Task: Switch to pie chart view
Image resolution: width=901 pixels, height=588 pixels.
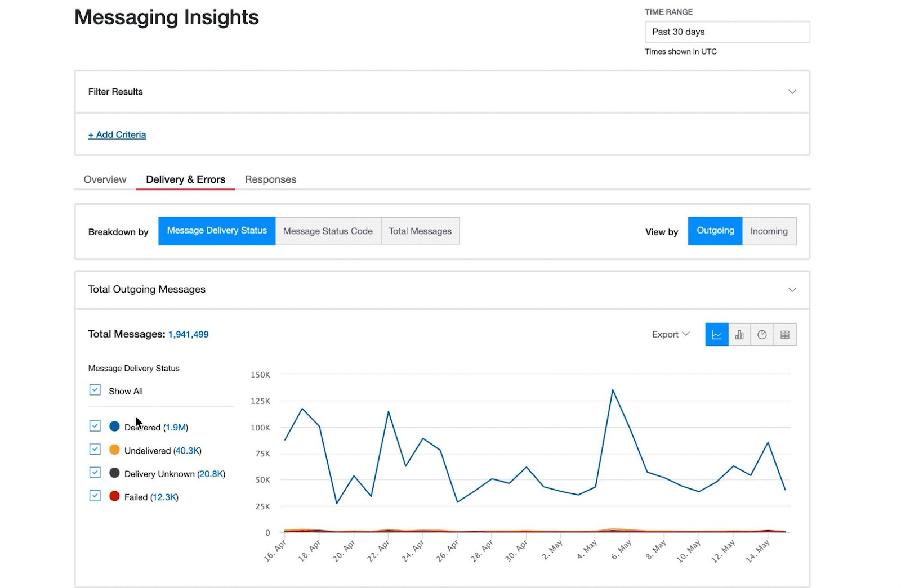Action: click(762, 335)
